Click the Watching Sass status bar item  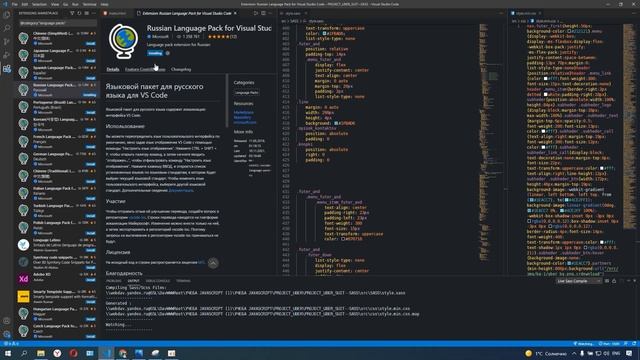point(583,344)
